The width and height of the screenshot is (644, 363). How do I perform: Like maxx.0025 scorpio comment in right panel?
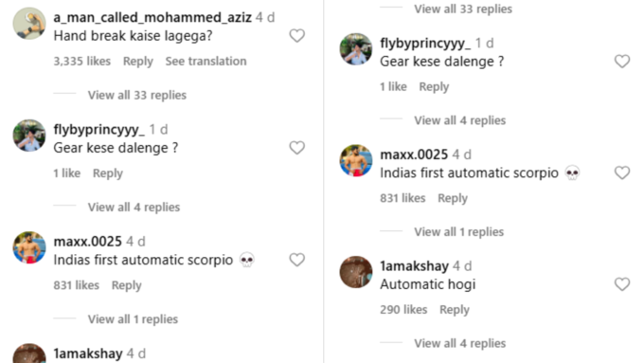tap(622, 172)
